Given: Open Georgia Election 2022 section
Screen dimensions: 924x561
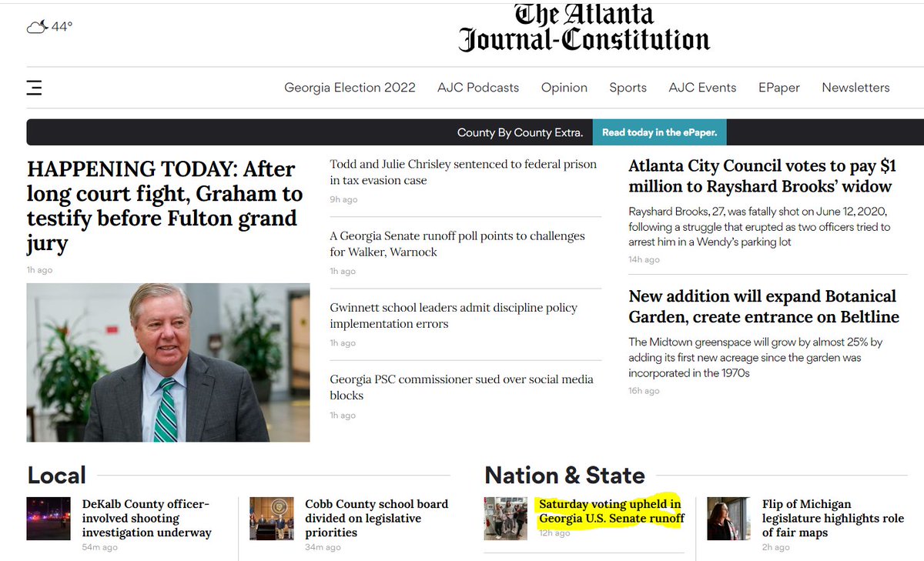Looking at the screenshot, I should [x=350, y=88].
